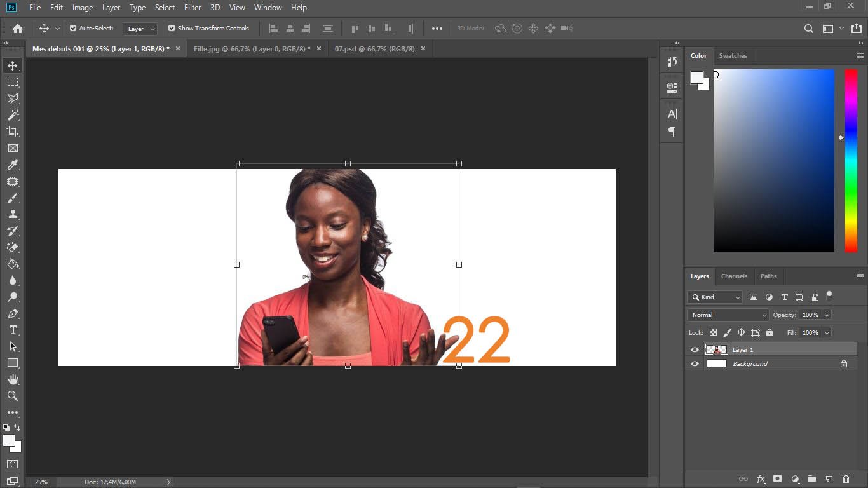Go to the Home screen
This screenshot has width=868, height=488.
click(18, 28)
